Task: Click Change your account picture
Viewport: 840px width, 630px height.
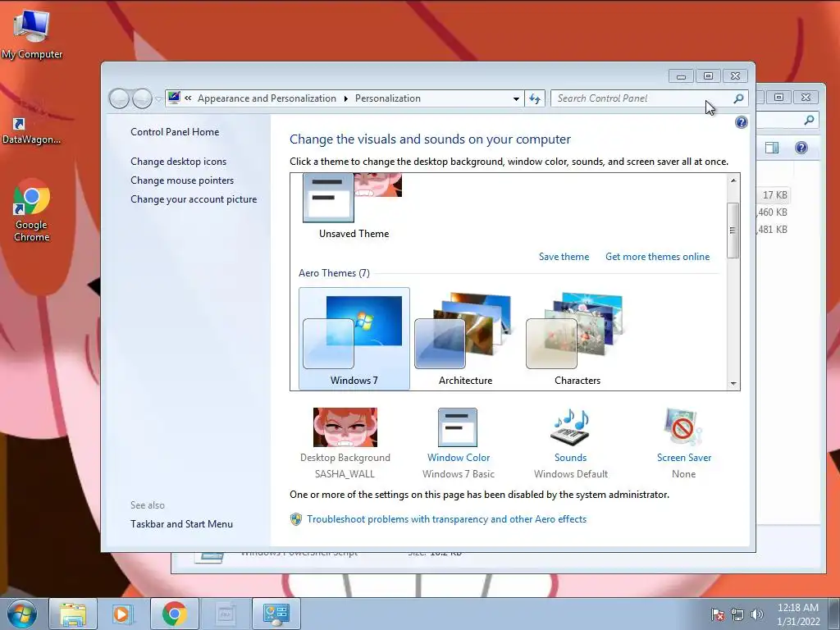Action: click(194, 199)
